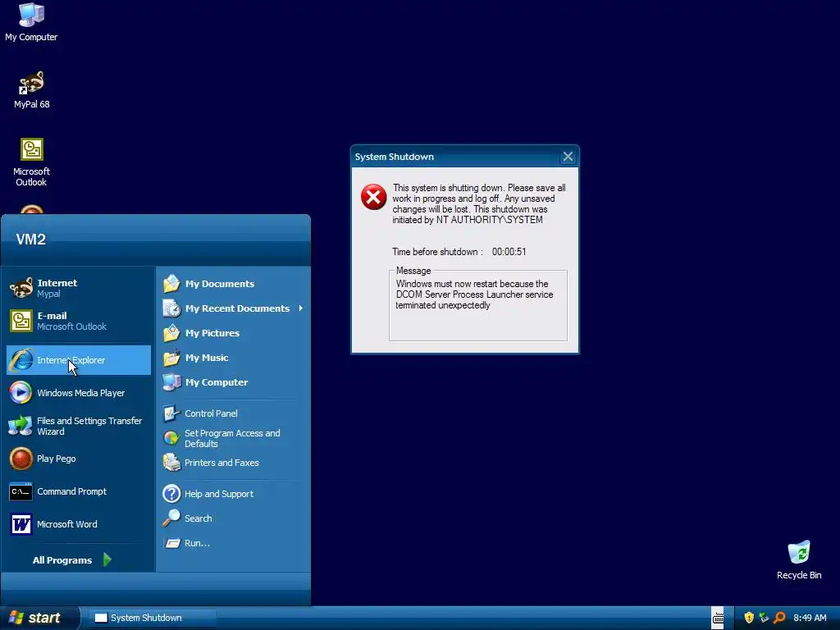The width and height of the screenshot is (840, 630).
Task: Open Help and Support
Action: pyautogui.click(x=233, y=493)
